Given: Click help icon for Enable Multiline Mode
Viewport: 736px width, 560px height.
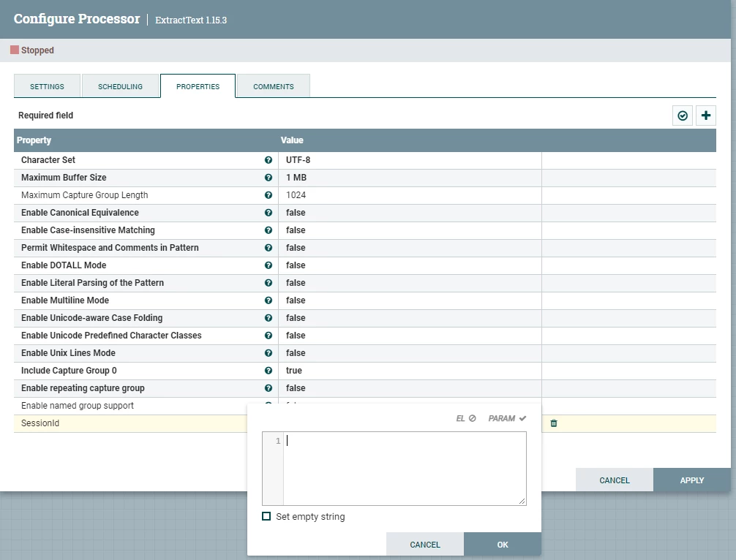Looking at the screenshot, I should click(x=268, y=300).
